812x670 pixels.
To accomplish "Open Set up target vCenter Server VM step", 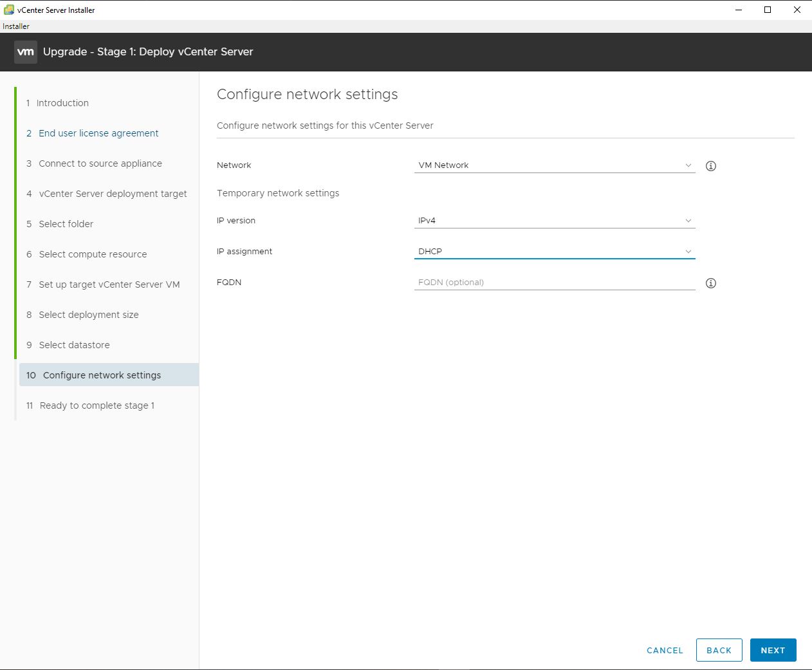I will 103,284.
